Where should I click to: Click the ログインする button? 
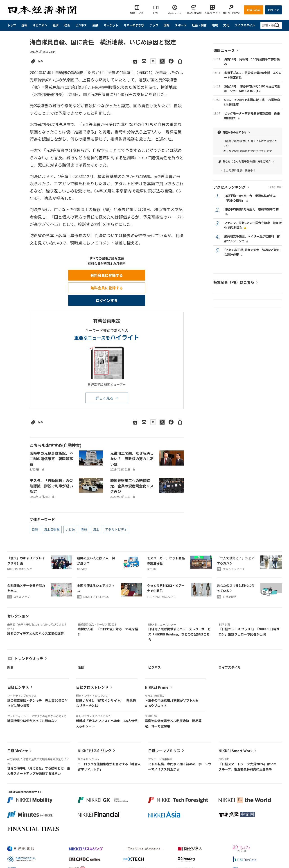107,301
